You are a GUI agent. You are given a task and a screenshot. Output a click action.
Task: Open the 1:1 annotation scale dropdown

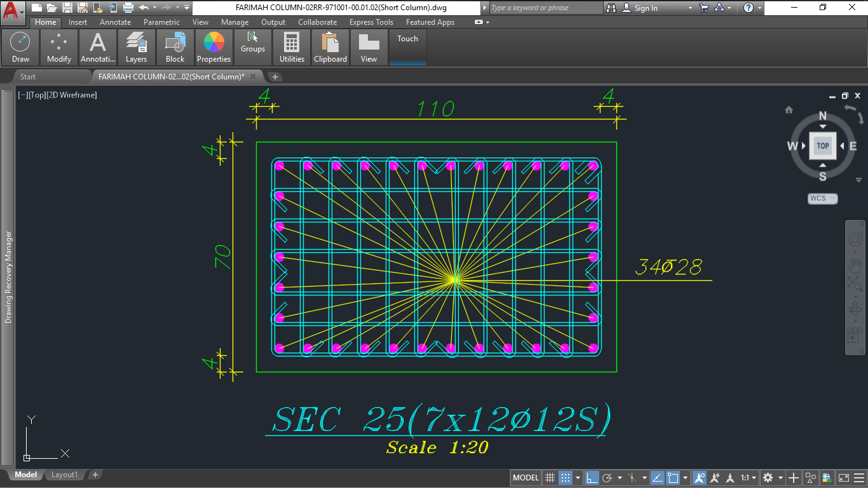(x=748, y=478)
